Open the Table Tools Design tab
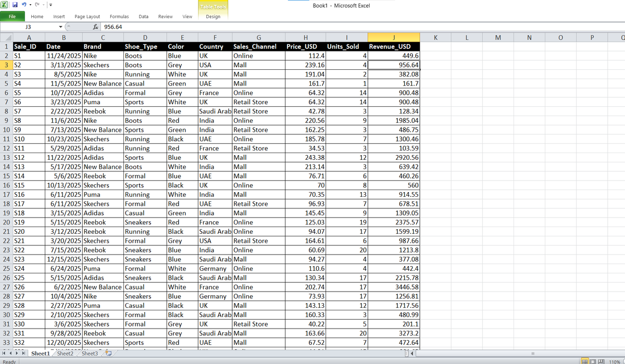The width and height of the screenshot is (625, 364). coord(213,17)
